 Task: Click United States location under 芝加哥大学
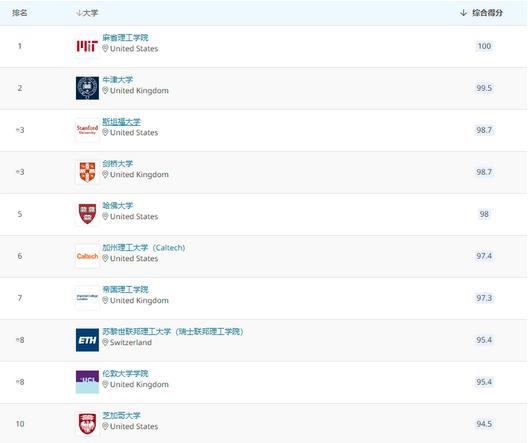pyautogui.click(x=134, y=427)
